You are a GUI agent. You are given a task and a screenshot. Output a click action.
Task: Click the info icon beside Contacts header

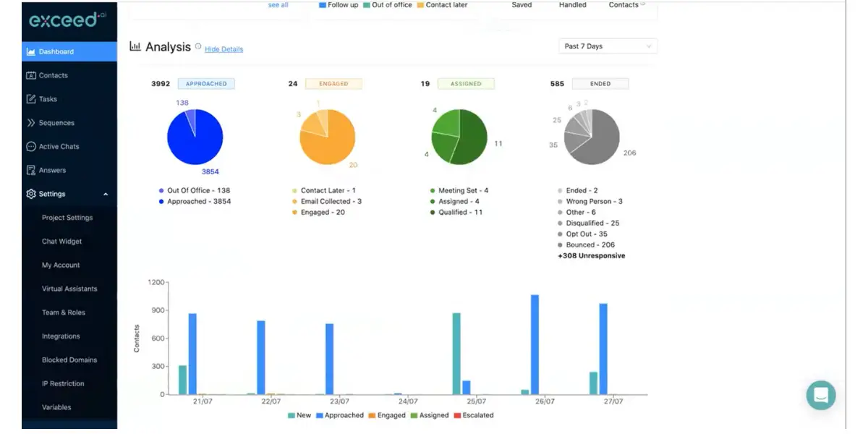pyautogui.click(x=642, y=4)
